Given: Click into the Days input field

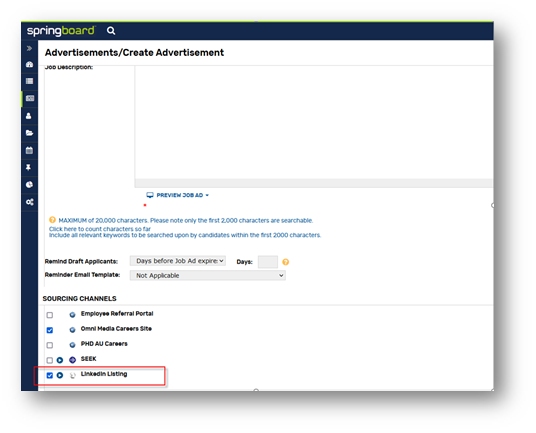Looking at the screenshot, I should pyautogui.click(x=268, y=262).
